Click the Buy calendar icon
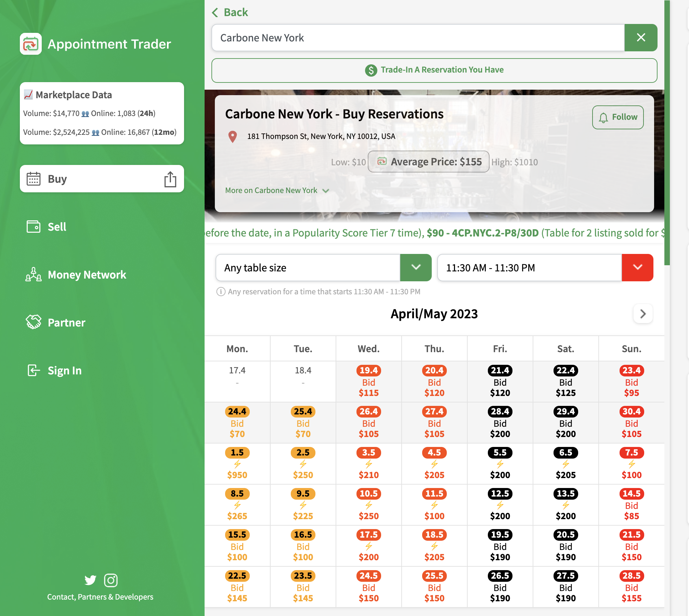This screenshot has width=689, height=616. (x=34, y=179)
